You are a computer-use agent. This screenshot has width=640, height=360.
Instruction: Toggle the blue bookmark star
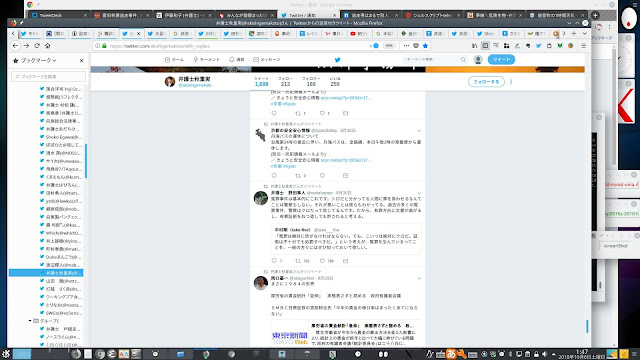tap(425, 46)
